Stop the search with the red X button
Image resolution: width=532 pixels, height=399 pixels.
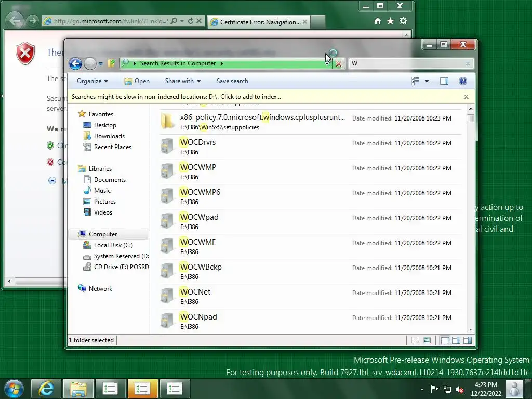click(x=338, y=64)
